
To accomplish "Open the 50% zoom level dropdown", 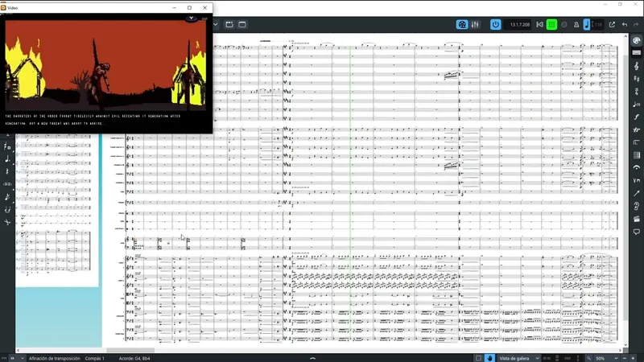I will coord(608,358).
